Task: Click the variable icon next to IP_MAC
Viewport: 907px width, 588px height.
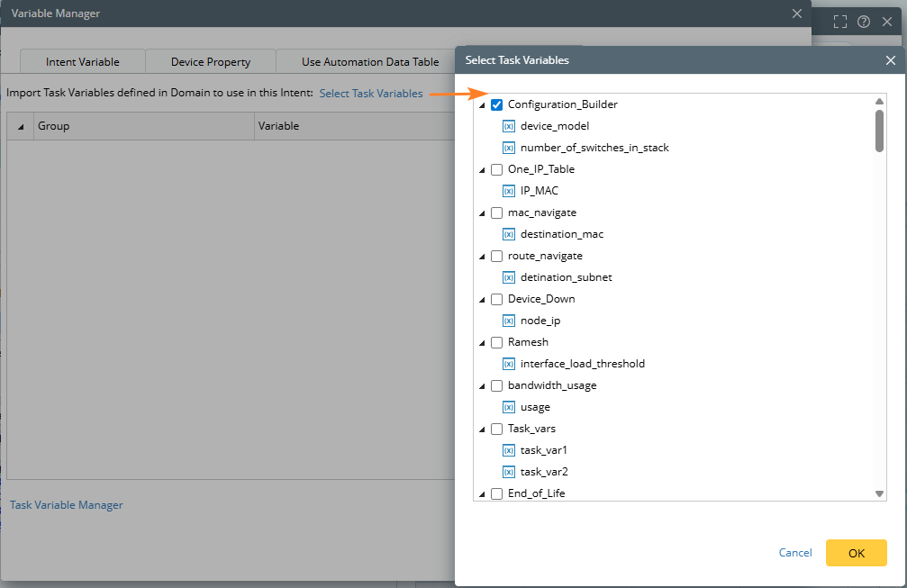Action: click(508, 191)
